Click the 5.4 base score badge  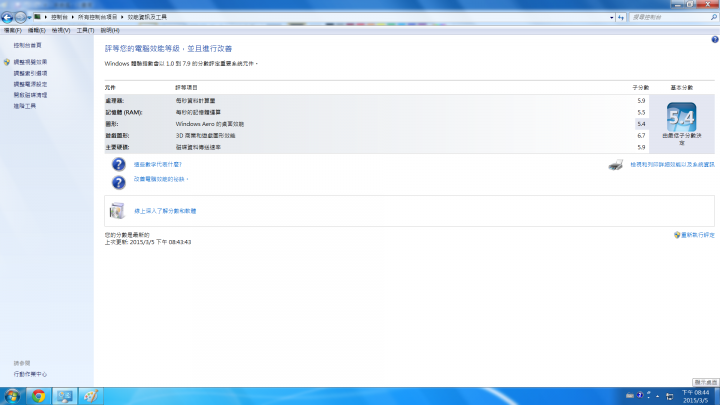tap(681, 117)
